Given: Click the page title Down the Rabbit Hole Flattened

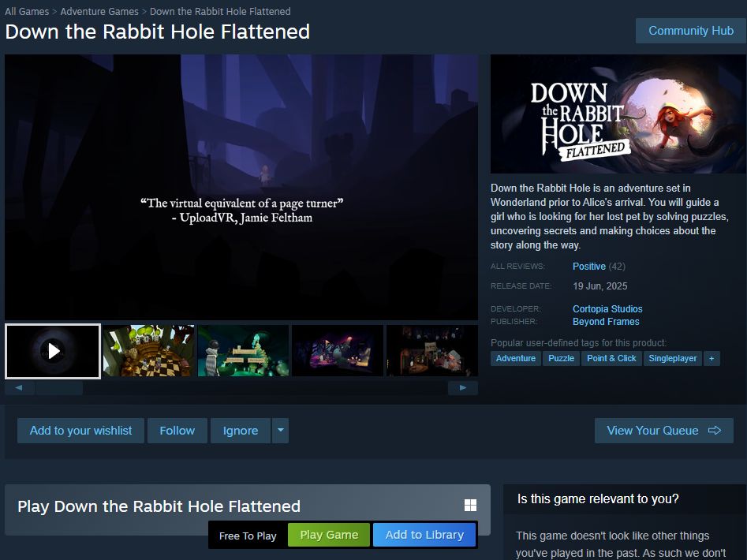Looking at the screenshot, I should pos(158,32).
